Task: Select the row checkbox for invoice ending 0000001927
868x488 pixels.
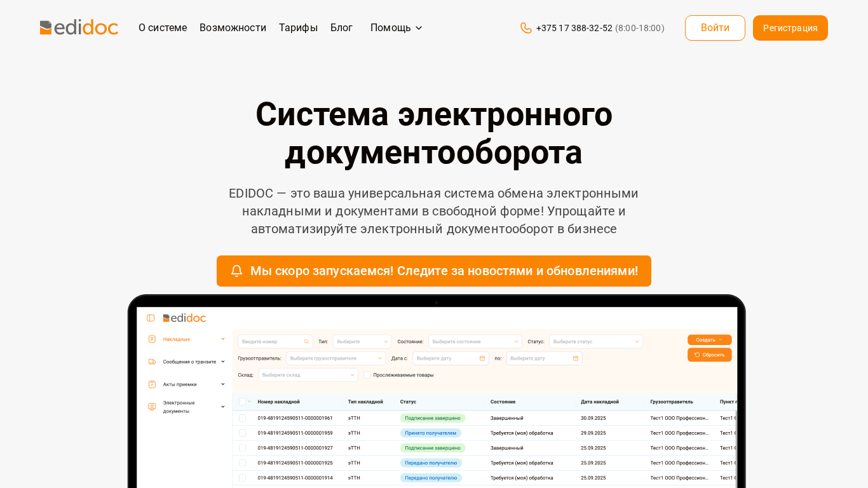Action: [242, 448]
